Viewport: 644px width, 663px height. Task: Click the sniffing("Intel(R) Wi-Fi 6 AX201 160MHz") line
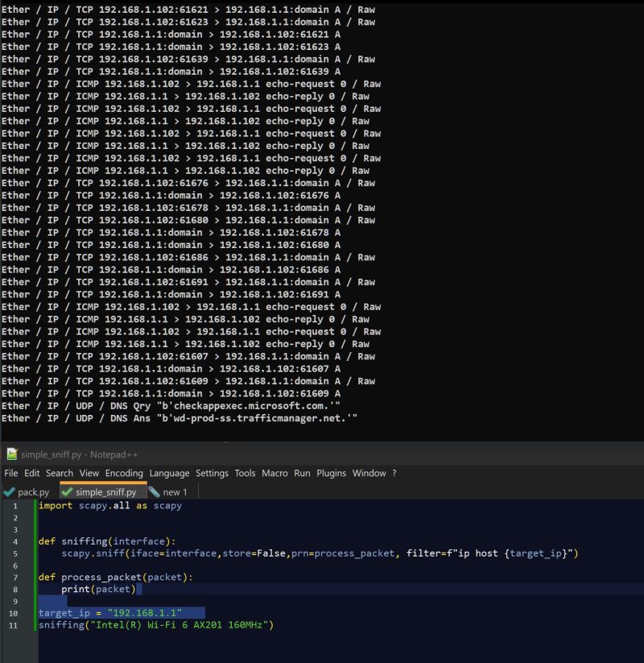coord(156,625)
